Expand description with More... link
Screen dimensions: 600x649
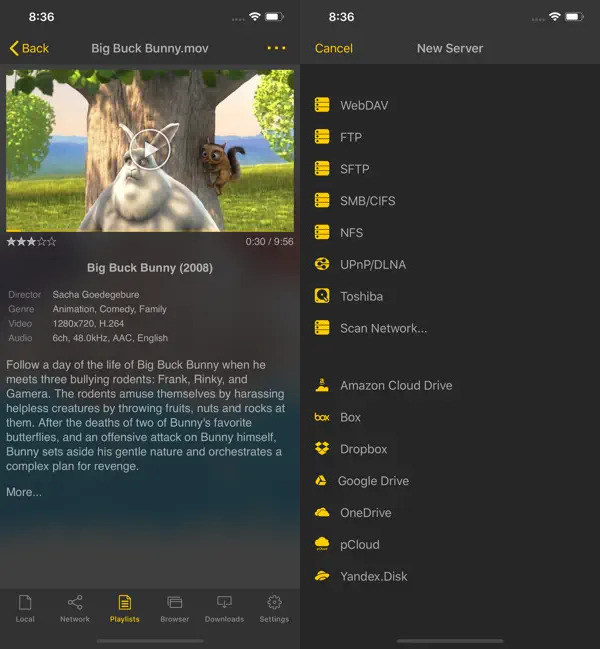[x=24, y=492]
